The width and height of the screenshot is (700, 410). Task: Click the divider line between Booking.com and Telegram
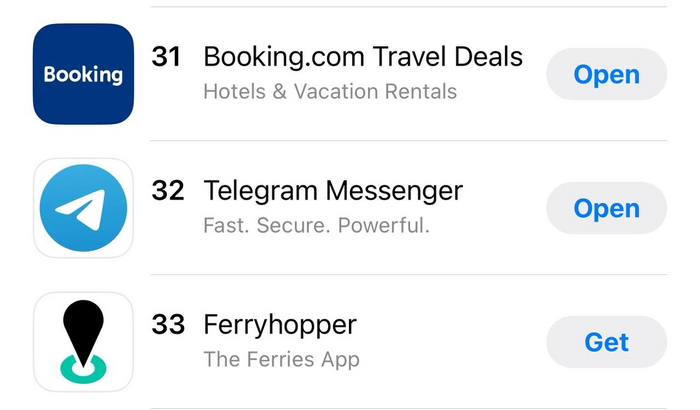(400, 141)
